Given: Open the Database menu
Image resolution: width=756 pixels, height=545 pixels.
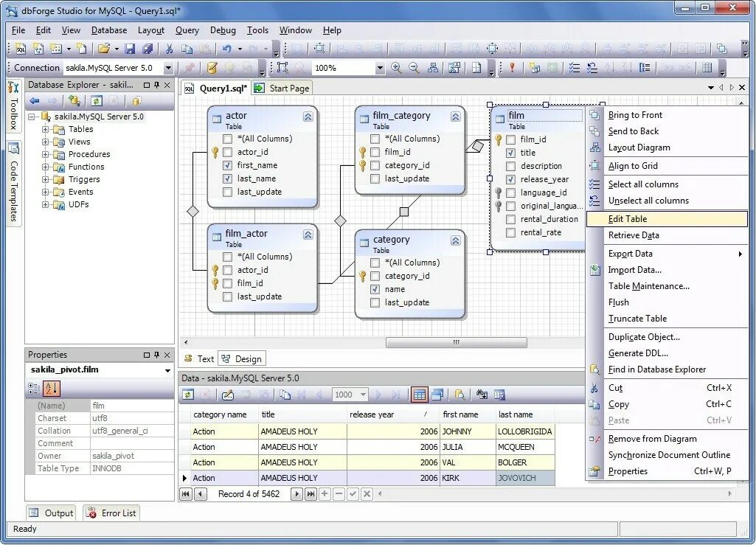Looking at the screenshot, I should tap(109, 30).
